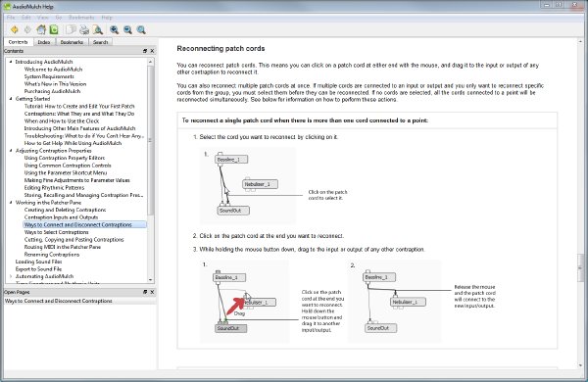Open How to Get Help topic
The image size is (588, 382).
(x=73, y=143)
